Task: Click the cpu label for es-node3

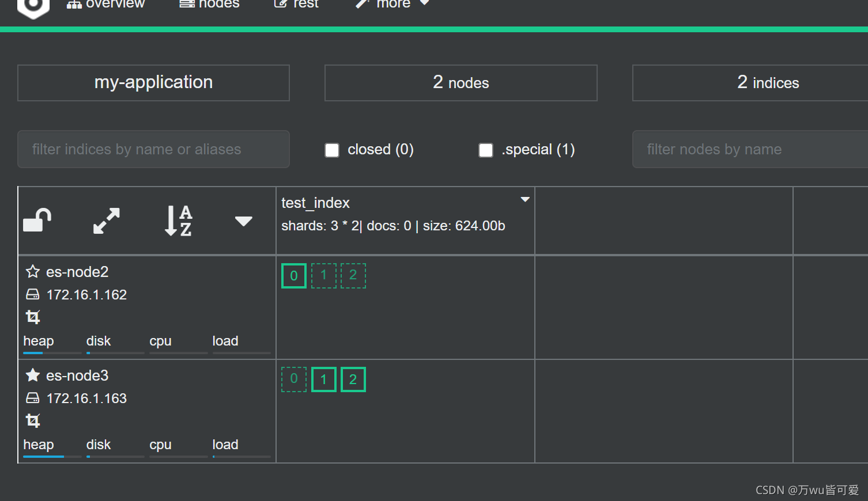Action: point(160,445)
